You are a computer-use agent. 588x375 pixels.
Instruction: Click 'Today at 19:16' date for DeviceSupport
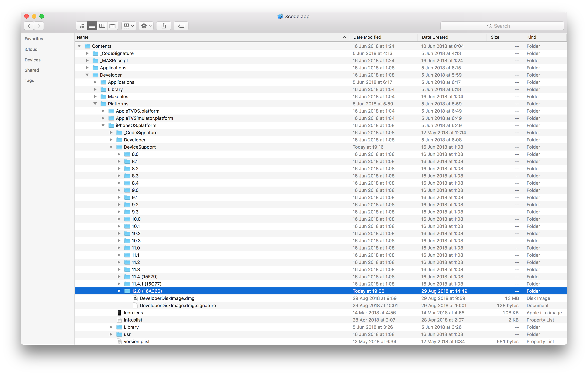[368, 147]
